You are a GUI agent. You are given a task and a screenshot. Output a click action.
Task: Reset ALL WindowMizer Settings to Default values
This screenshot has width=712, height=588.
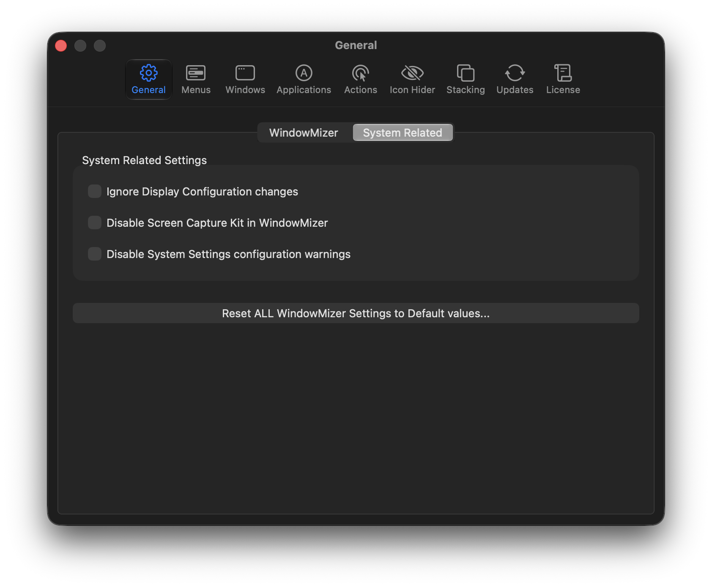click(x=356, y=313)
